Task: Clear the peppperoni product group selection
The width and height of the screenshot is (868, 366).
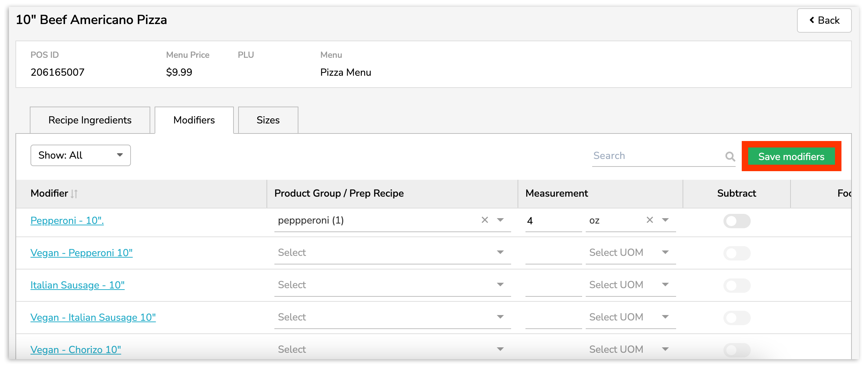Action: (x=485, y=220)
